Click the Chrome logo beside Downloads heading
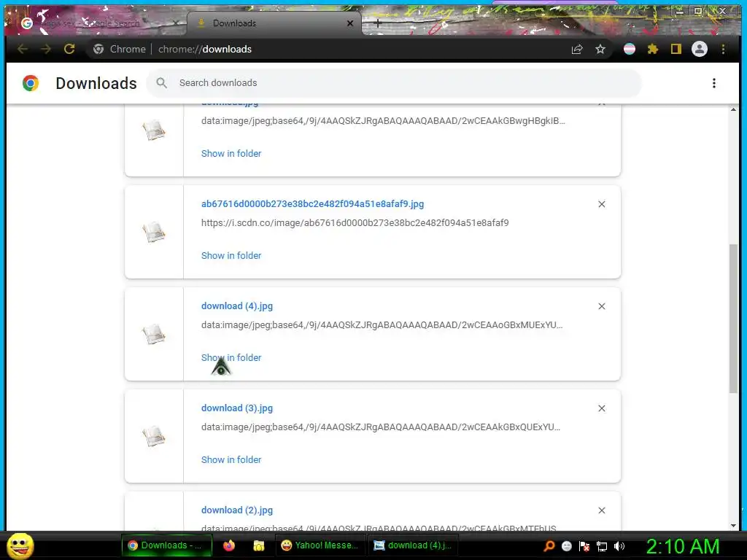Image resolution: width=747 pixels, height=560 pixels. tap(31, 83)
